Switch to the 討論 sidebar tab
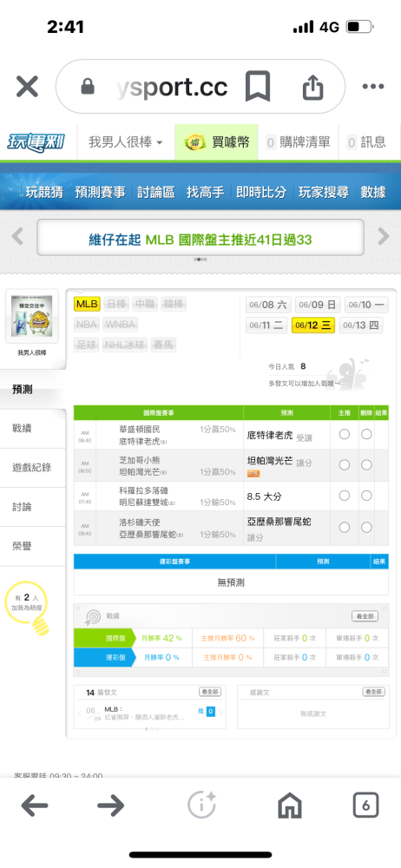This screenshot has width=401, height=868. coord(33,507)
